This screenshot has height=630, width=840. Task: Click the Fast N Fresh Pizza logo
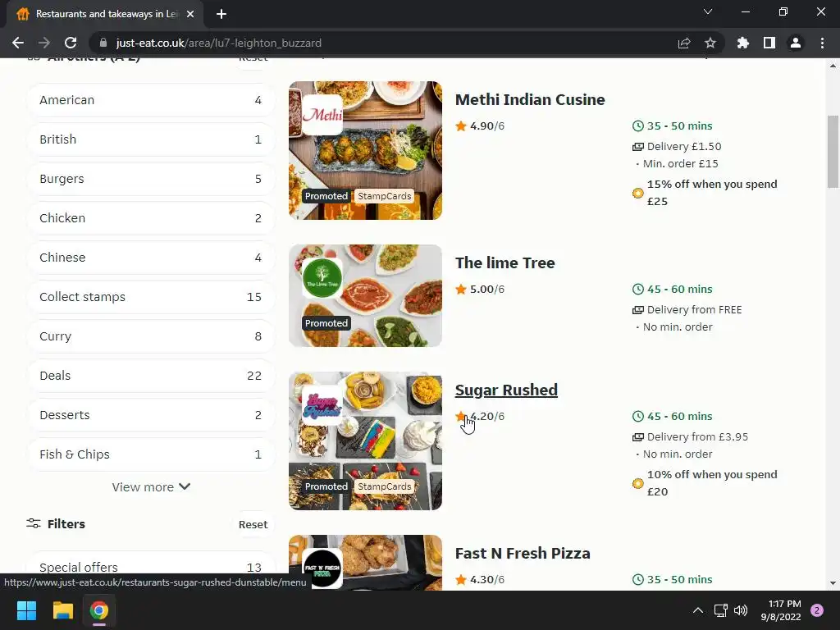322,569
